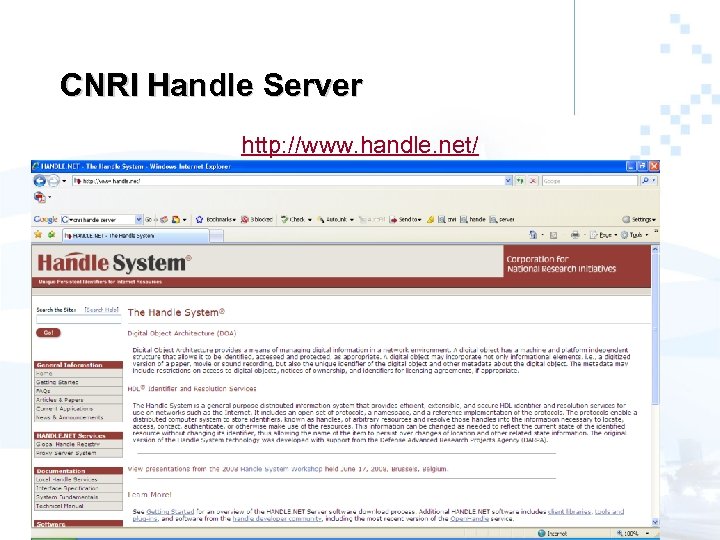
Task: Click the 'cnri' find word button
Action: coord(447,219)
